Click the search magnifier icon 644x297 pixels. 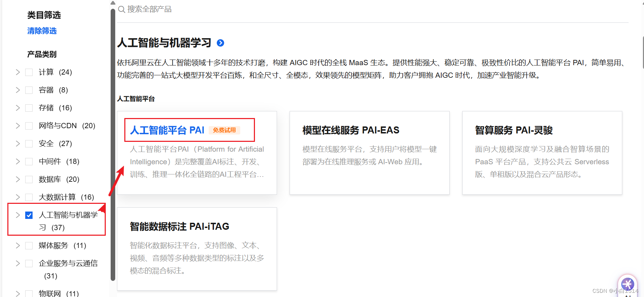pos(122,9)
